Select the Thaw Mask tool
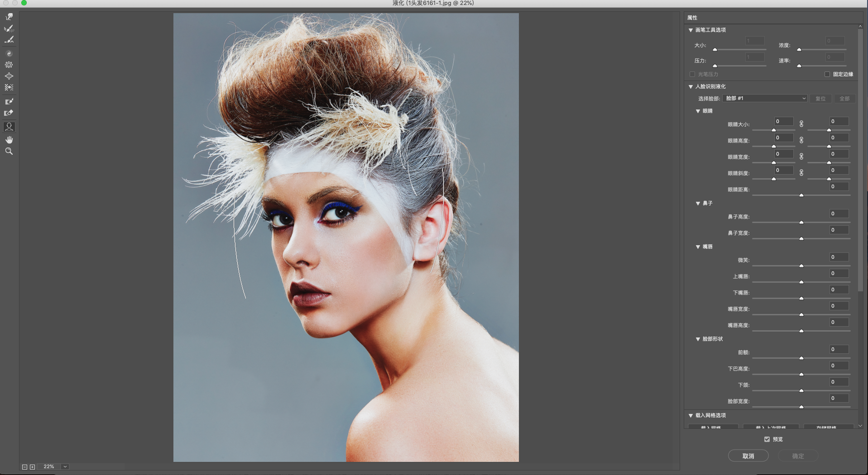Image resolution: width=868 pixels, height=475 pixels. (x=9, y=113)
